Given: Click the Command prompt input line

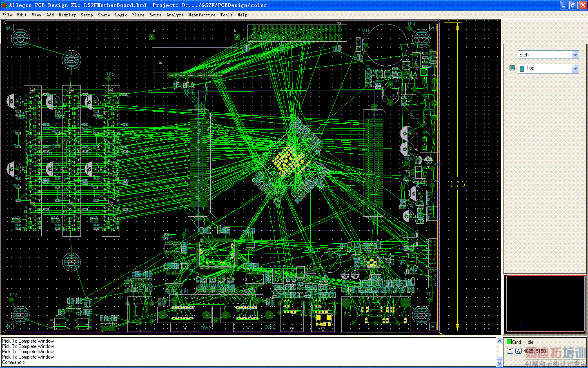Looking at the screenshot, I should click(248, 362).
